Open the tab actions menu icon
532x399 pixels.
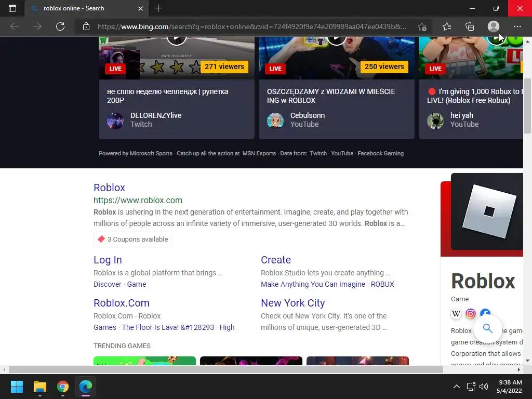12,8
